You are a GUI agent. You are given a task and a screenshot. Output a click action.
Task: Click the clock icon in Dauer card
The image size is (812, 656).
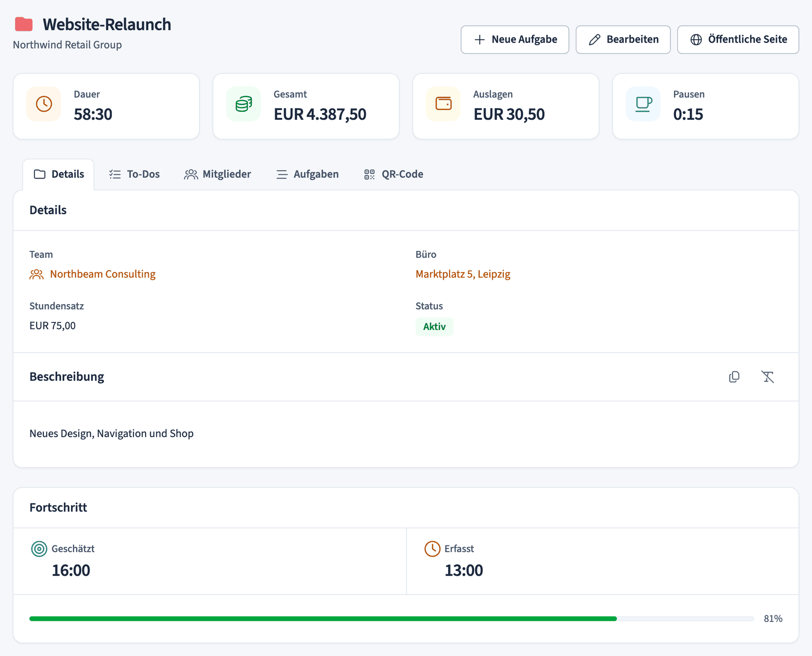[x=44, y=104]
